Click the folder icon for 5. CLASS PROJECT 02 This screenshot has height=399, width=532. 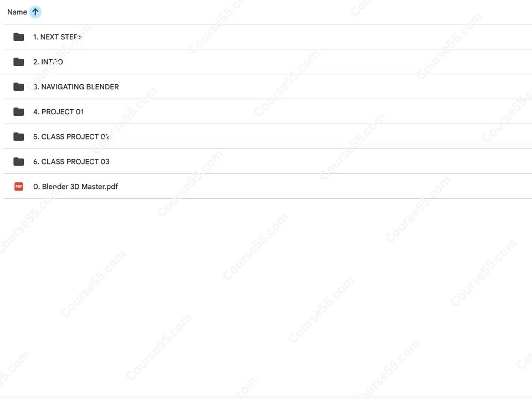coord(19,136)
